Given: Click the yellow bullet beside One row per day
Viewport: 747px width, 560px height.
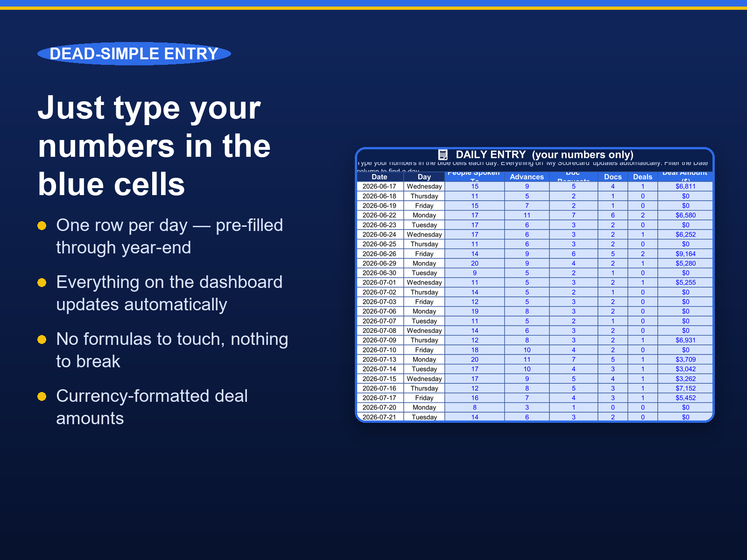Looking at the screenshot, I should pos(42,226).
